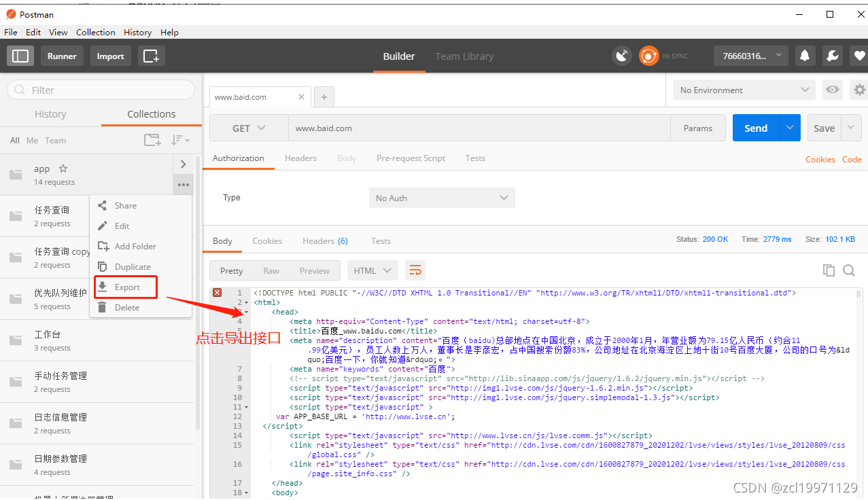Screen dimensions: 868x500
Task: Star the app collection
Action: click(63, 168)
